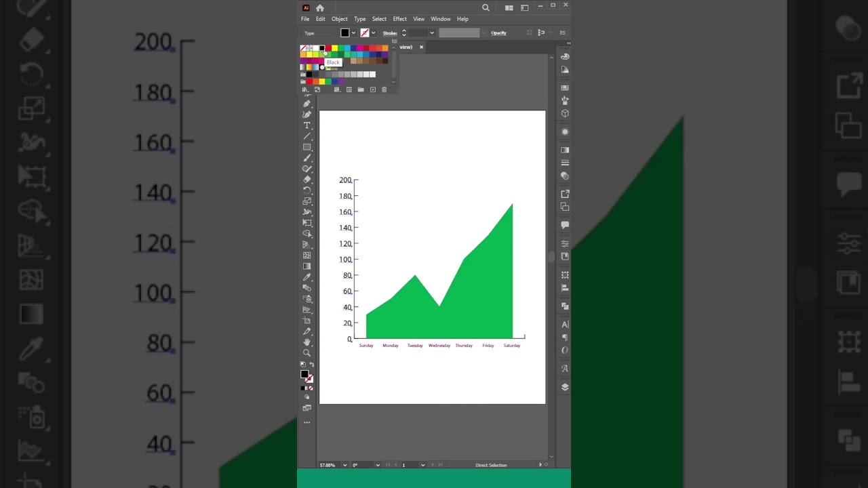
Task: Open the Help menu
Action: (462, 19)
